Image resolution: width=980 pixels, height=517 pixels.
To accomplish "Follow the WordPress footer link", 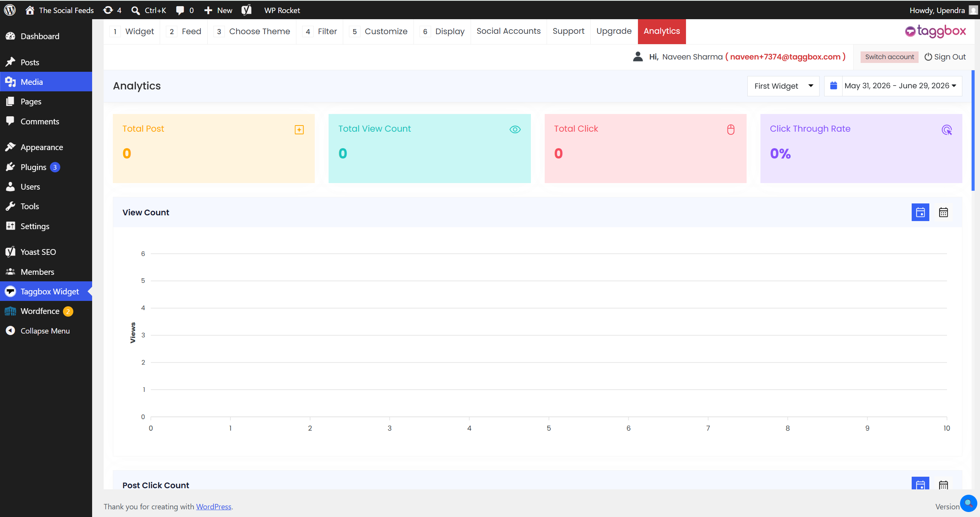I will click(214, 507).
